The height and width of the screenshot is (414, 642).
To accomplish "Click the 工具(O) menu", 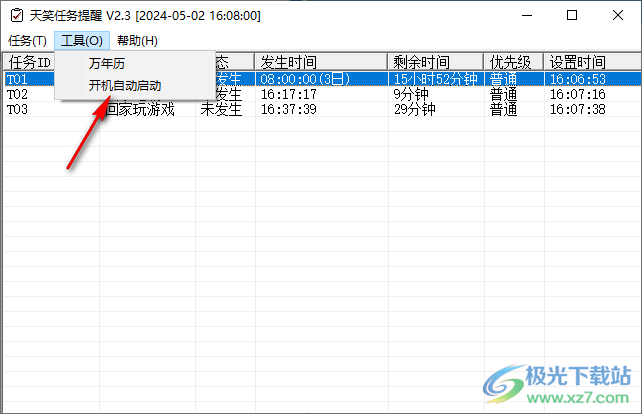I will tap(80, 41).
